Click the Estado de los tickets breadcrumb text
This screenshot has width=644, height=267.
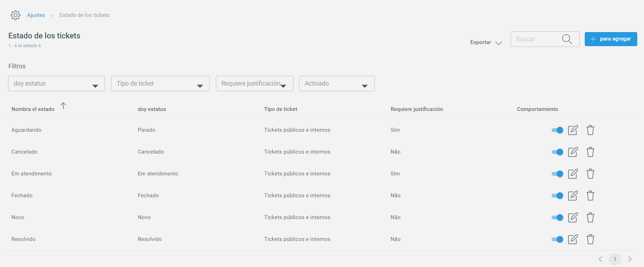click(x=84, y=15)
